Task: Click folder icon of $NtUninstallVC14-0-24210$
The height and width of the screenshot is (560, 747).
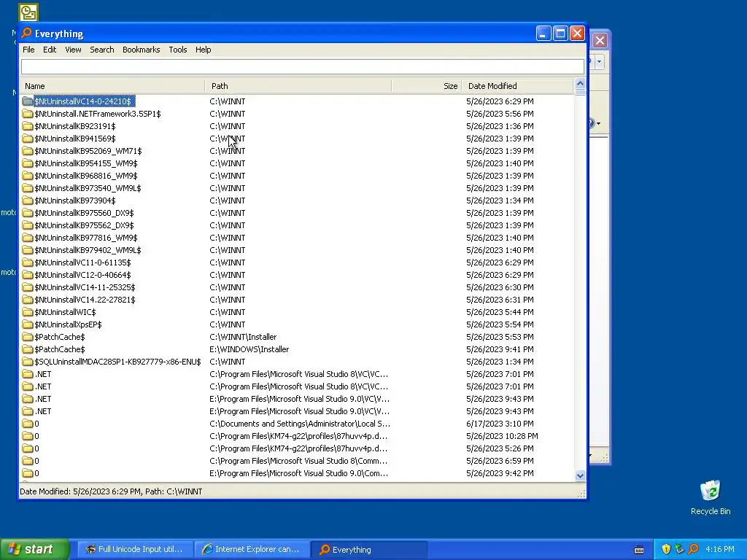Action: pos(28,101)
